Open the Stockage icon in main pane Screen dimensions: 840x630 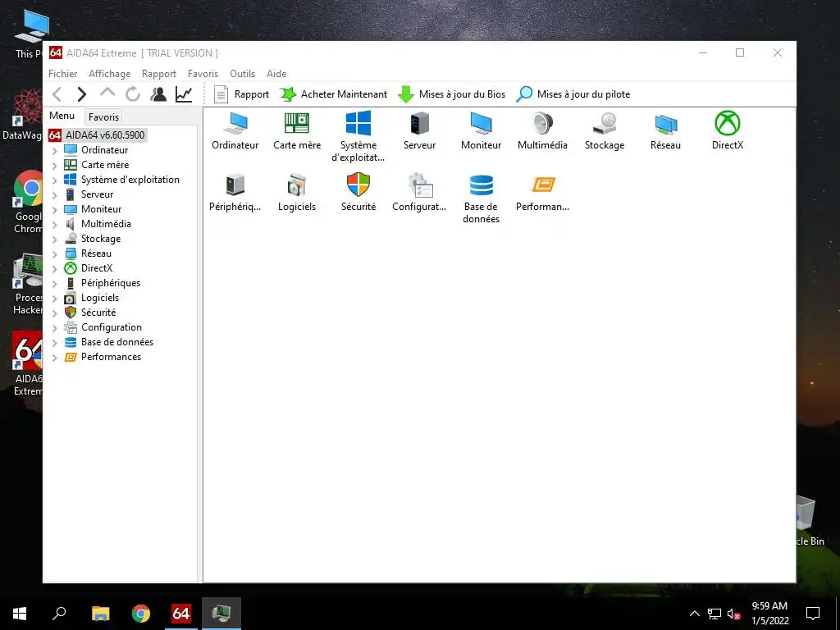click(x=605, y=123)
